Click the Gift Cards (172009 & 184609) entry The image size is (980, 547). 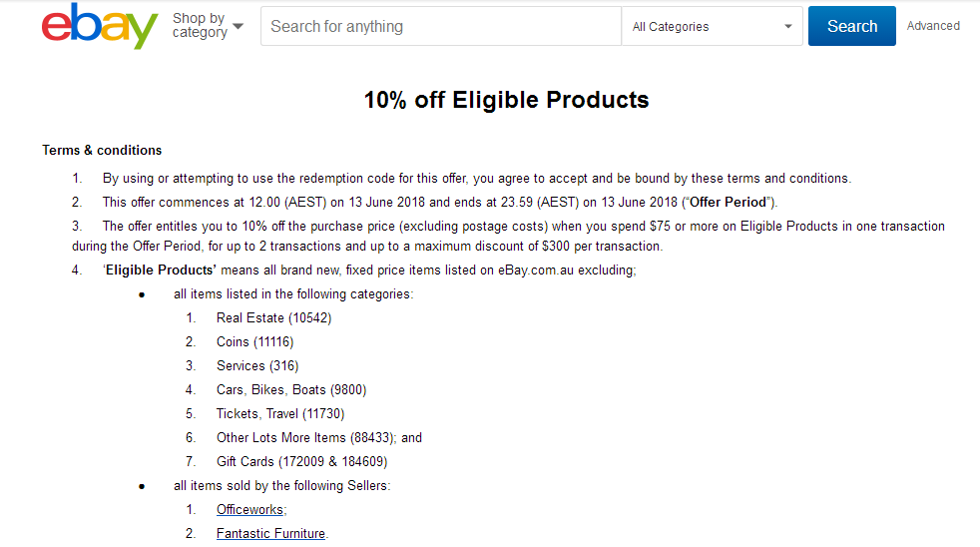[x=301, y=461]
